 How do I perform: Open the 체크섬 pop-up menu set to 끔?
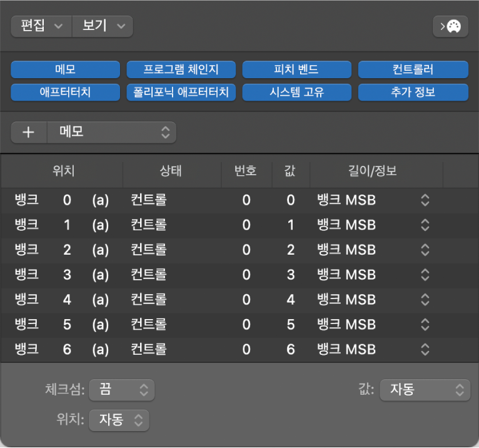pyautogui.click(x=121, y=390)
